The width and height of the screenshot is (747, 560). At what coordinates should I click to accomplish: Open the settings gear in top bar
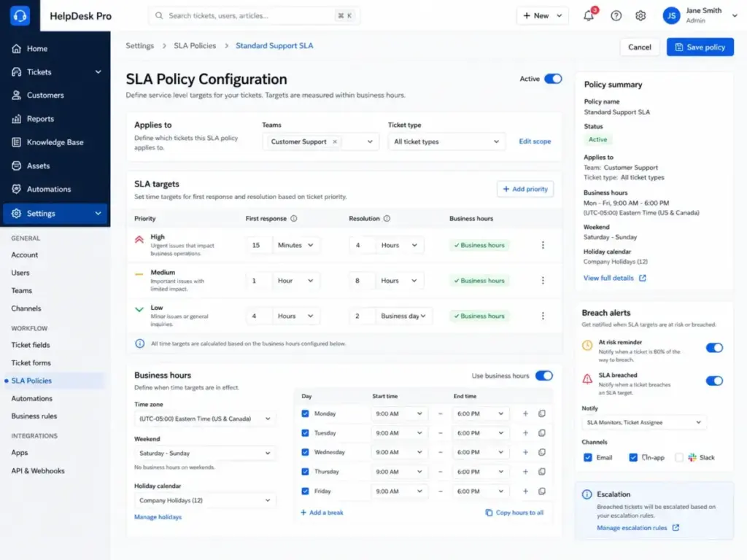click(x=640, y=16)
